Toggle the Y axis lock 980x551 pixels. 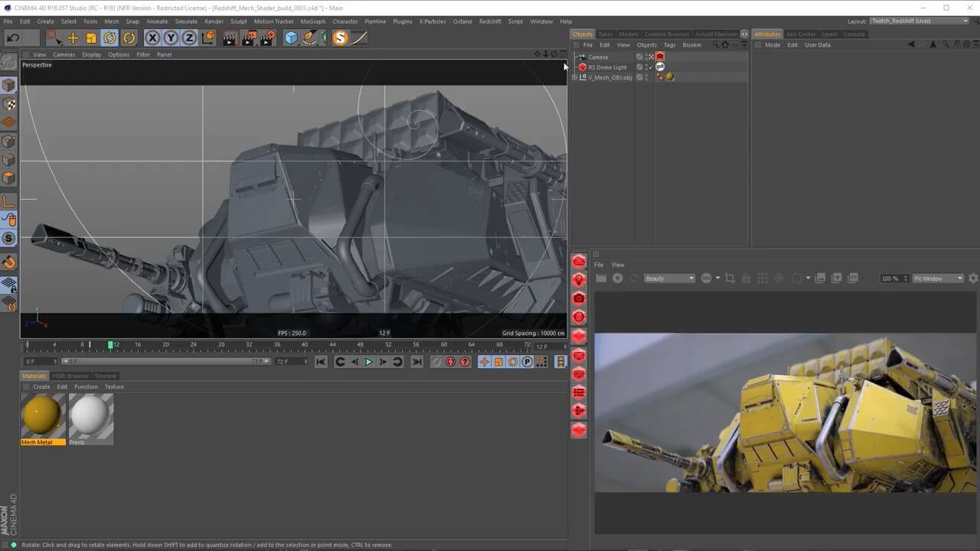click(x=171, y=37)
